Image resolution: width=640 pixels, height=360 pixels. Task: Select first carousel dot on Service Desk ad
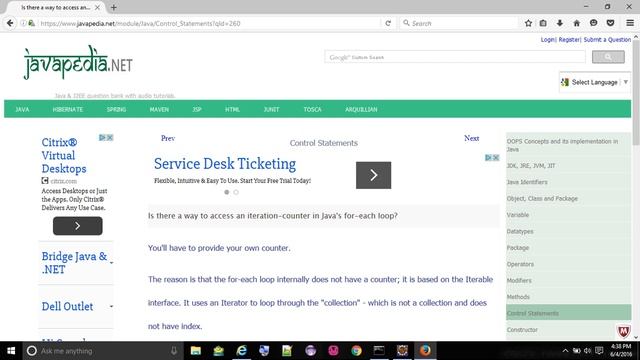(227, 192)
